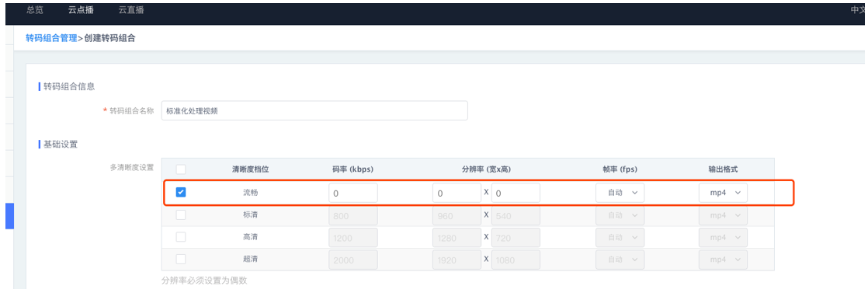868x300 pixels.
Task: Click the 标清 quality label
Action: point(250,215)
